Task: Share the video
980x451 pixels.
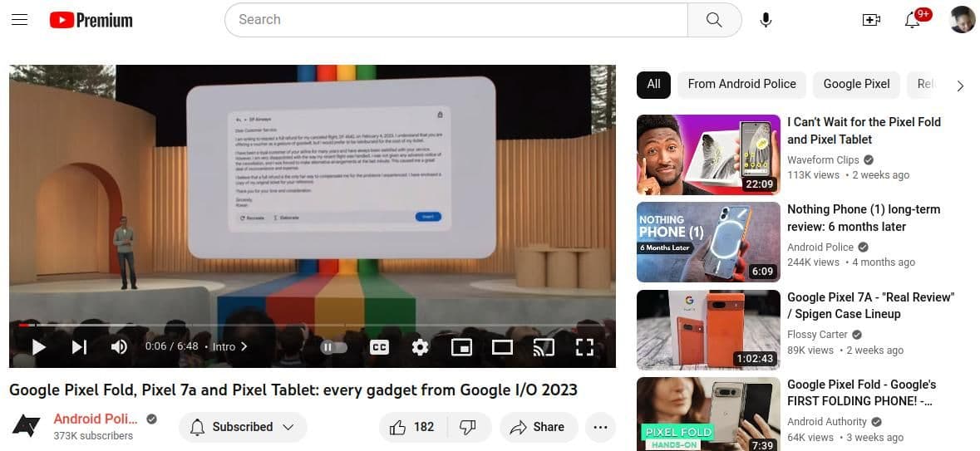Action: (x=538, y=427)
